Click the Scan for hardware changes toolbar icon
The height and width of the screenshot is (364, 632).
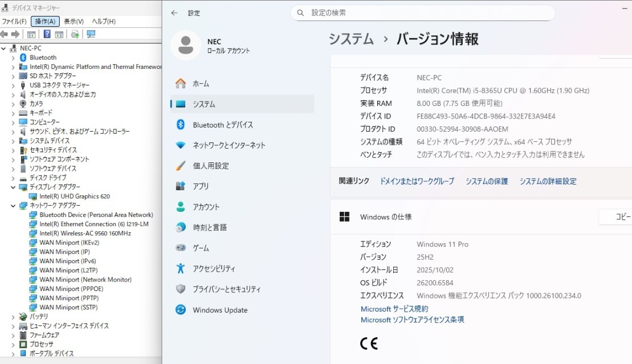pyautogui.click(x=74, y=32)
